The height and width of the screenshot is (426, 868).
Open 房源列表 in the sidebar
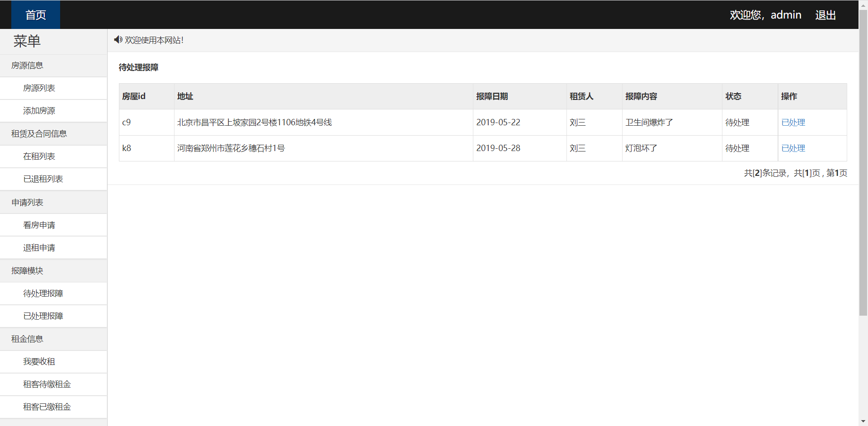pyautogui.click(x=39, y=88)
